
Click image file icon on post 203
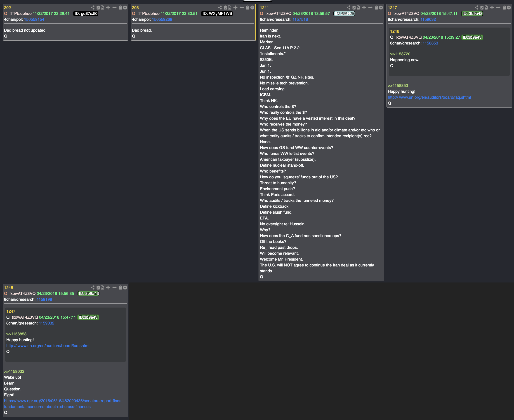229,7
